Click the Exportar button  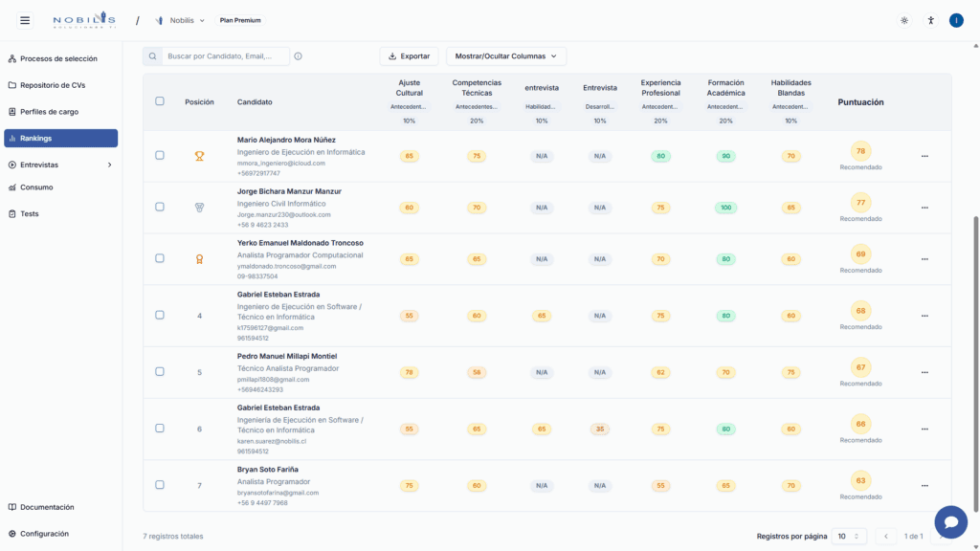point(409,56)
